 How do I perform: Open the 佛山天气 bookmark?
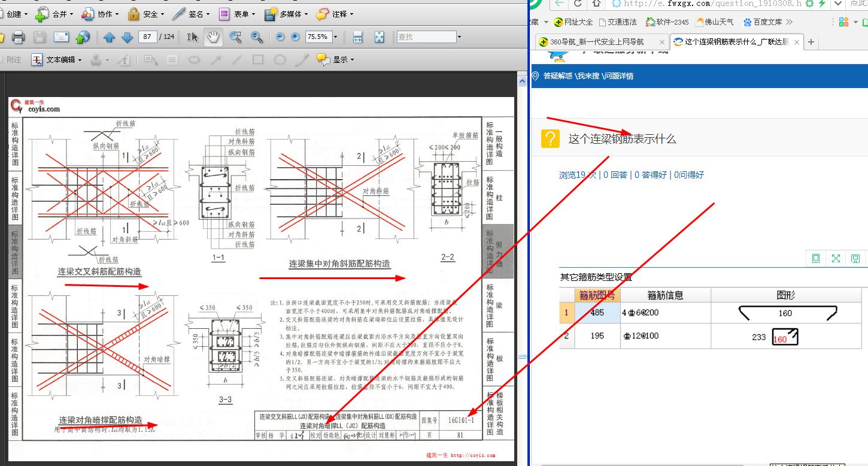[714, 22]
